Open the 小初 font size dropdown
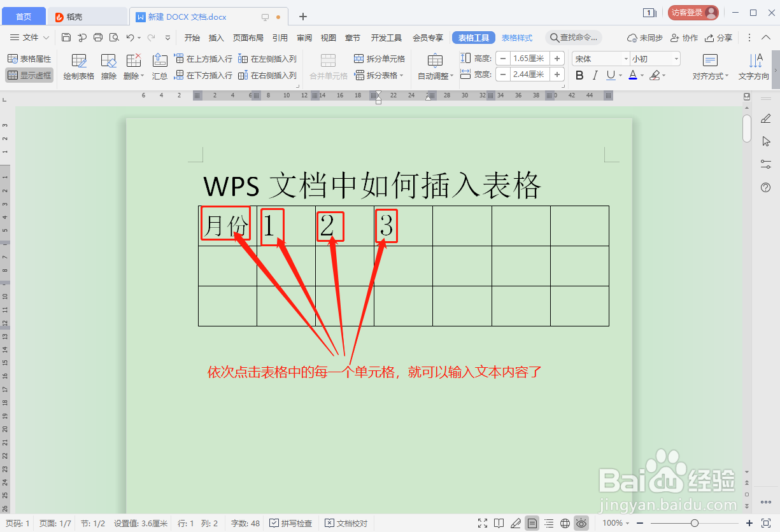The image size is (780, 532). click(676, 59)
